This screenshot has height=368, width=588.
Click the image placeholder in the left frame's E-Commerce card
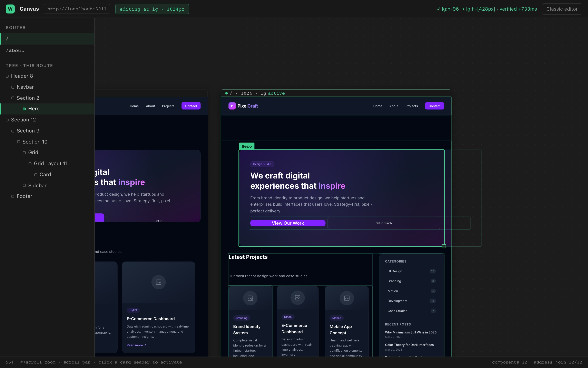click(159, 282)
